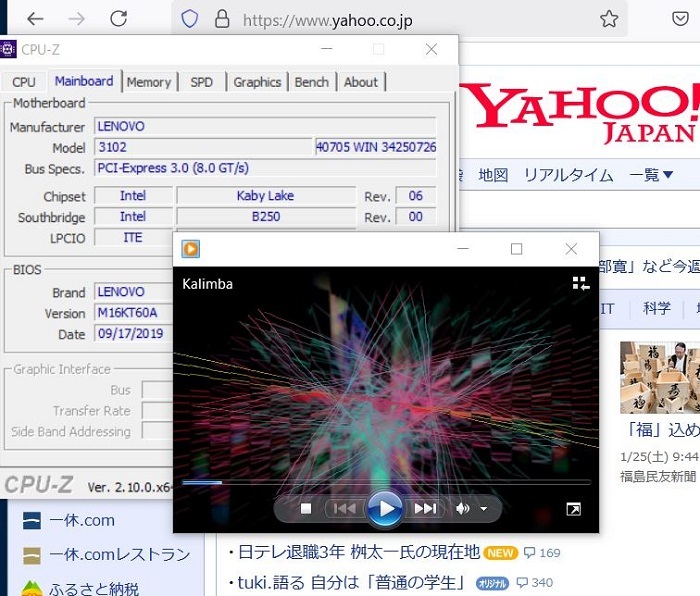
Task: Open the volume dropdown arrow
Action: point(483,508)
